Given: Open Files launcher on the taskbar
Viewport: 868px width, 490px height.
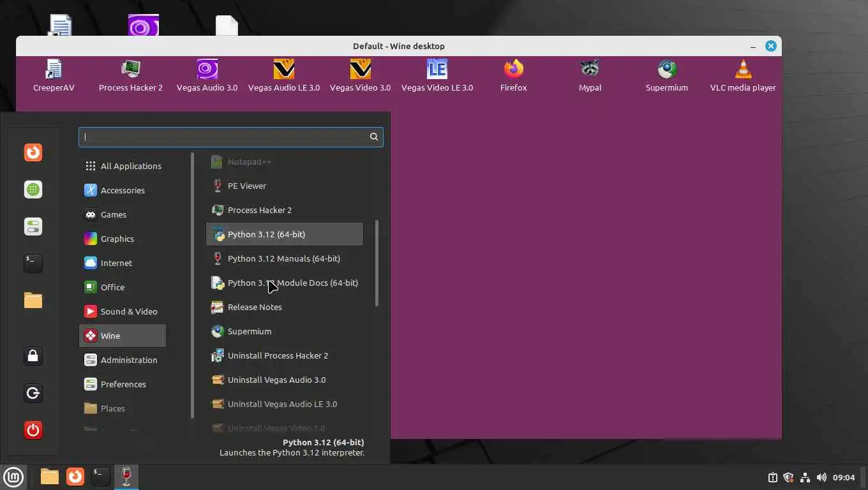Looking at the screenshot, I should (49, 477).
